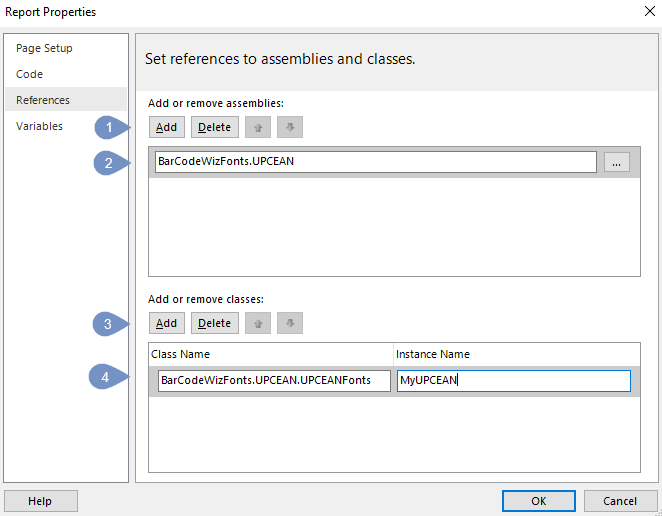This screenshot has height=516, width=662.
Task: Close the Report Properties dialog
Action: (x=650, y=11)
